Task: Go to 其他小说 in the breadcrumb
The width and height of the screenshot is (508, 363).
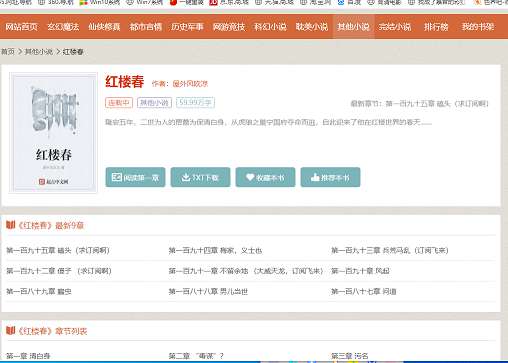Action: click(39, 52)
